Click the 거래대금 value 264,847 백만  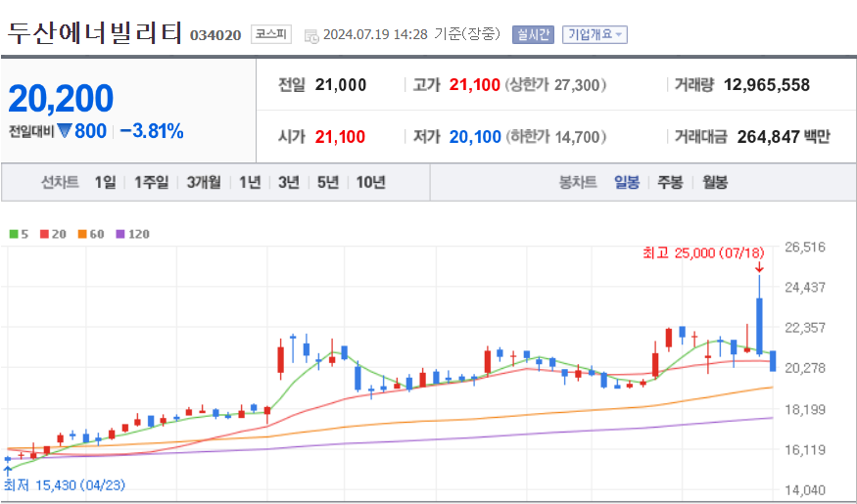click(784, 136)
